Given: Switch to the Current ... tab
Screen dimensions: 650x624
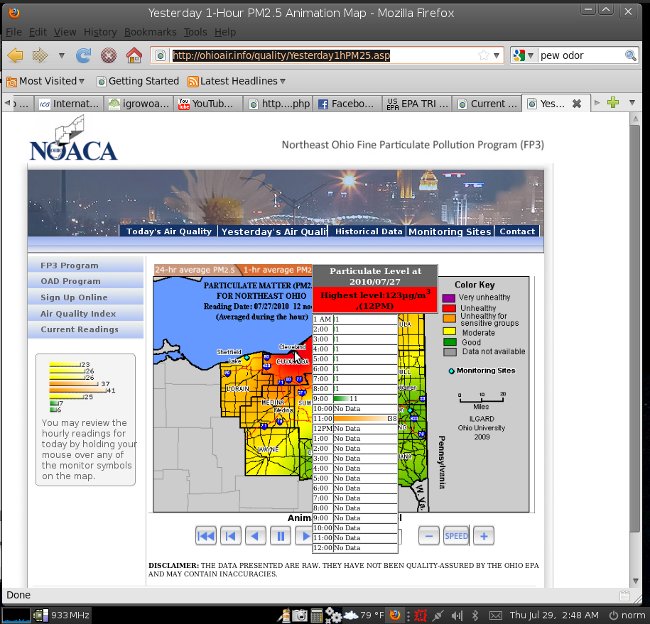Looking at the screenshot, I should 487,104.
